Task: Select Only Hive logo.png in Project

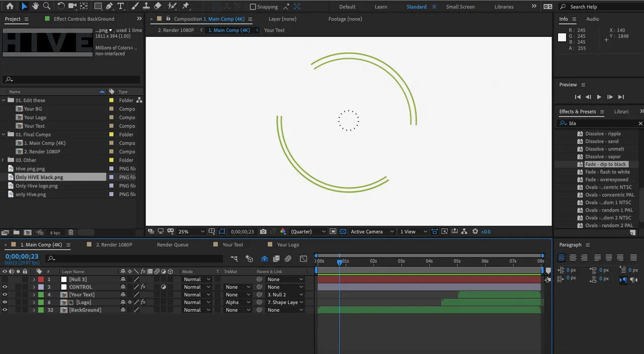Action: pyautogui.click(x=37, y=186)
